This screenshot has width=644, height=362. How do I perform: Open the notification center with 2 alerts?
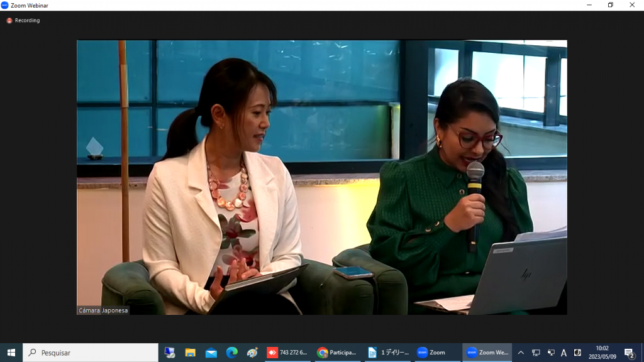pyautogui.click(x=629, y=353)
